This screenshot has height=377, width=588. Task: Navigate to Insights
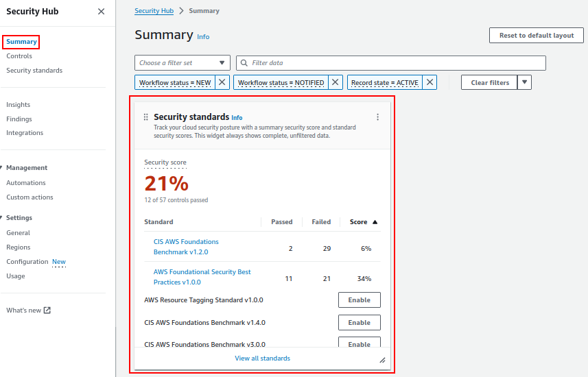(x=18, y=105)
